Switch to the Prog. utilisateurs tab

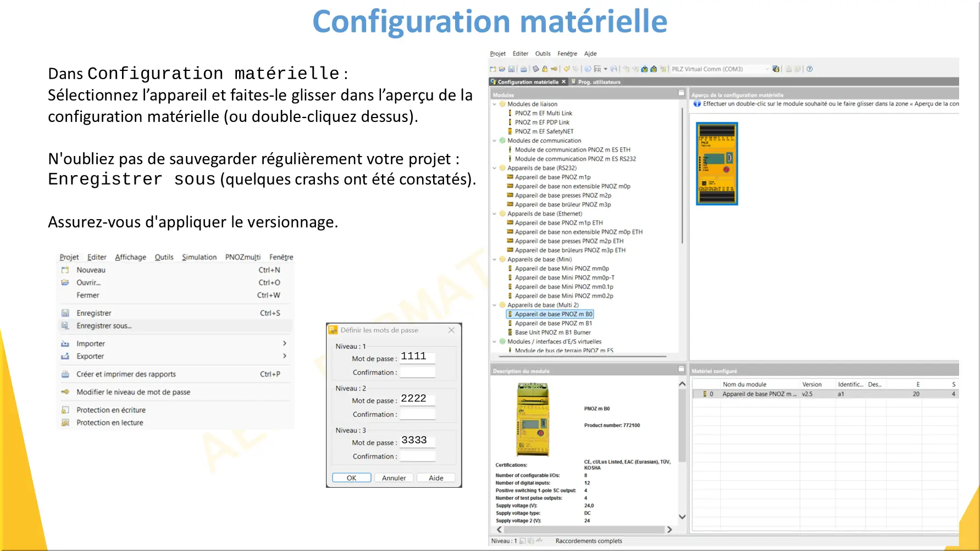tap(596, 82)
